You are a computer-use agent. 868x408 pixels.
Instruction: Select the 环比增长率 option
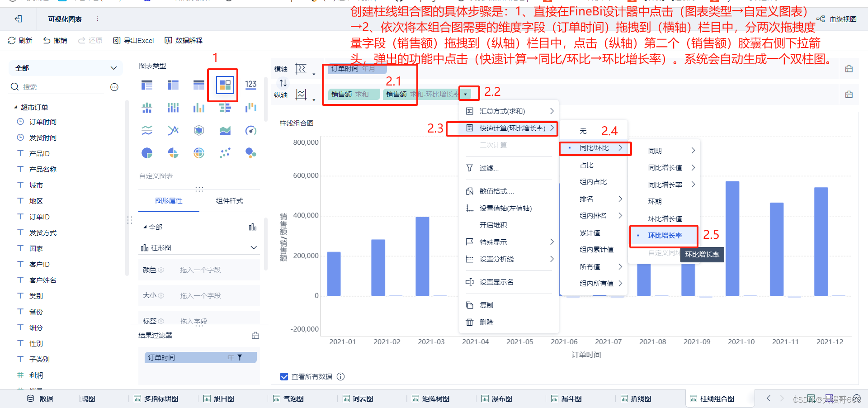coord(665,236)
